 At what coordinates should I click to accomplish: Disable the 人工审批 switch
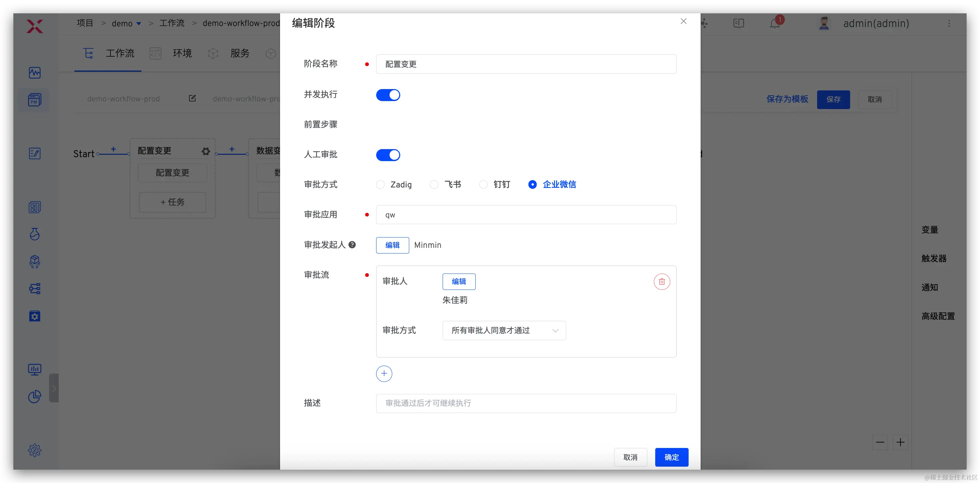point(388,155)
